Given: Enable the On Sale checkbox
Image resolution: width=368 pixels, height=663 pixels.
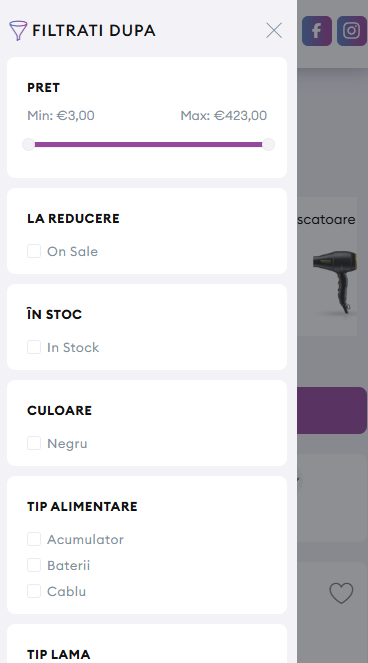Looking at the screenshot, I should pyautogui.click(x=34, y=251).
